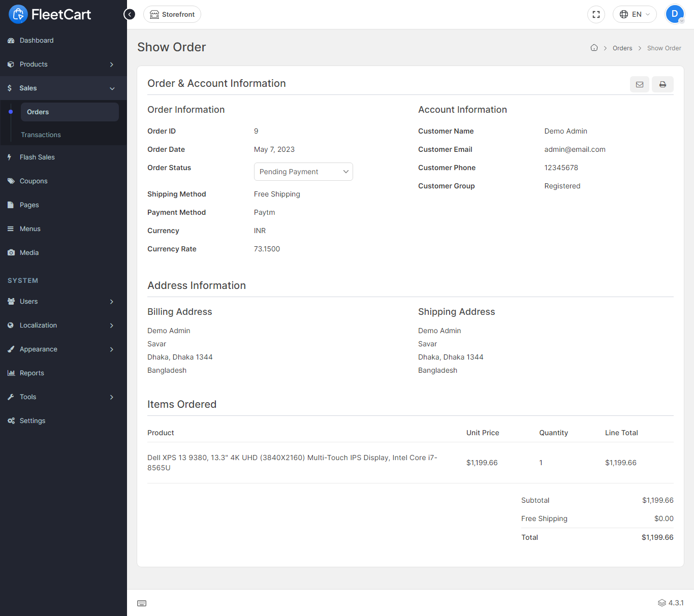Open Transactions in the Sales menu

(x=41, y=135)
